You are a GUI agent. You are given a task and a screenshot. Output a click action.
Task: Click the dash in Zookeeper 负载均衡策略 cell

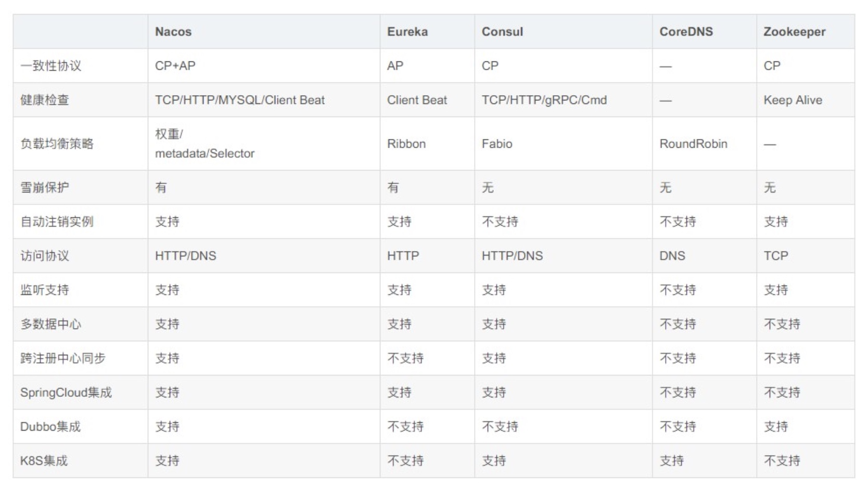click(770, 145)
